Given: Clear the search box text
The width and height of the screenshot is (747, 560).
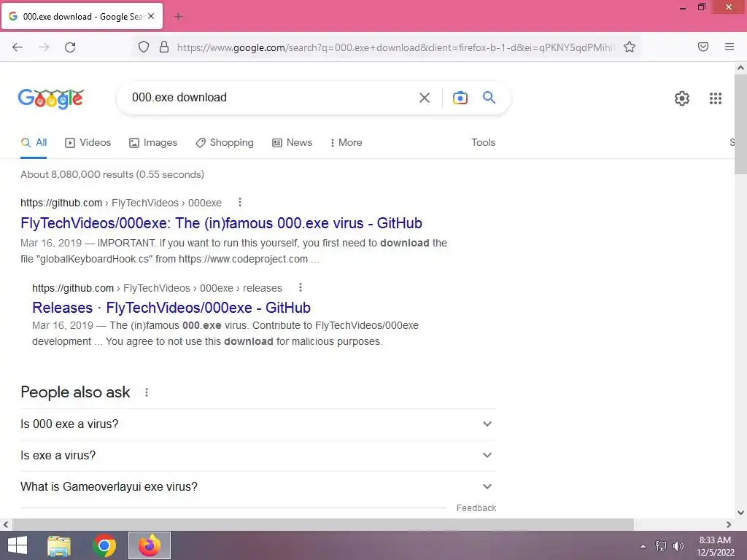Looking at the screenshot, I should (x=424, y=98).
